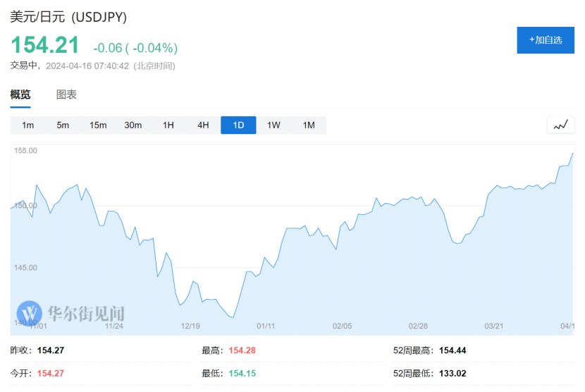Open the 图表 tab
585x392 pixels.
66,94
